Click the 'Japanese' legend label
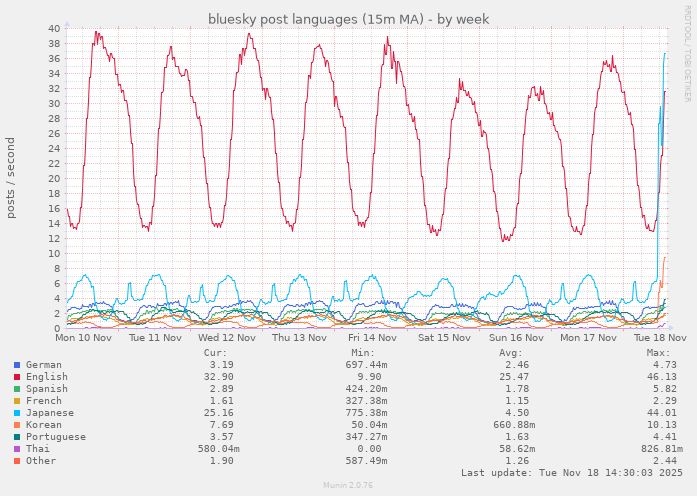Viewport: 697px width, 496px height. tap(50, 413)
